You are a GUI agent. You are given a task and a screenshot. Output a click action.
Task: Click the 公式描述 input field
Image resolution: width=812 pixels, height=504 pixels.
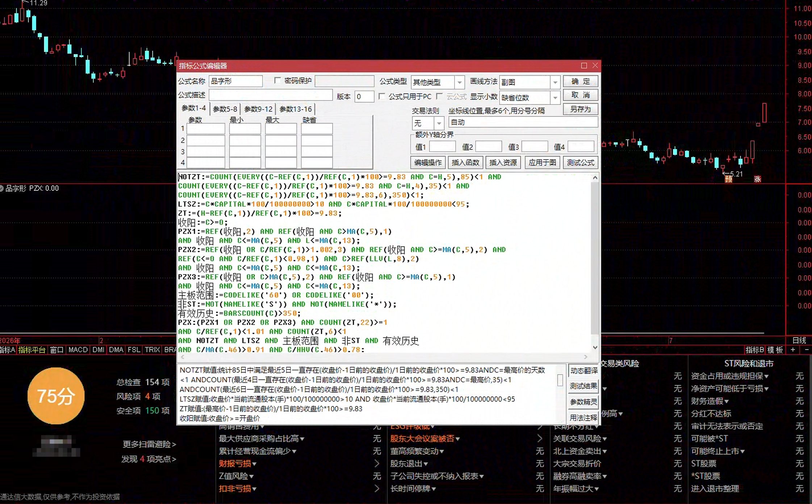pyautogui.click(x=271, y=95)
